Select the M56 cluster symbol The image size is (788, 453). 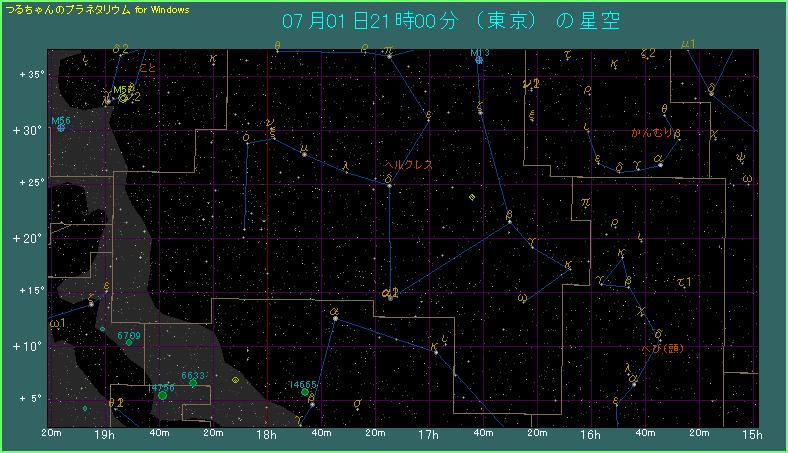62,127
